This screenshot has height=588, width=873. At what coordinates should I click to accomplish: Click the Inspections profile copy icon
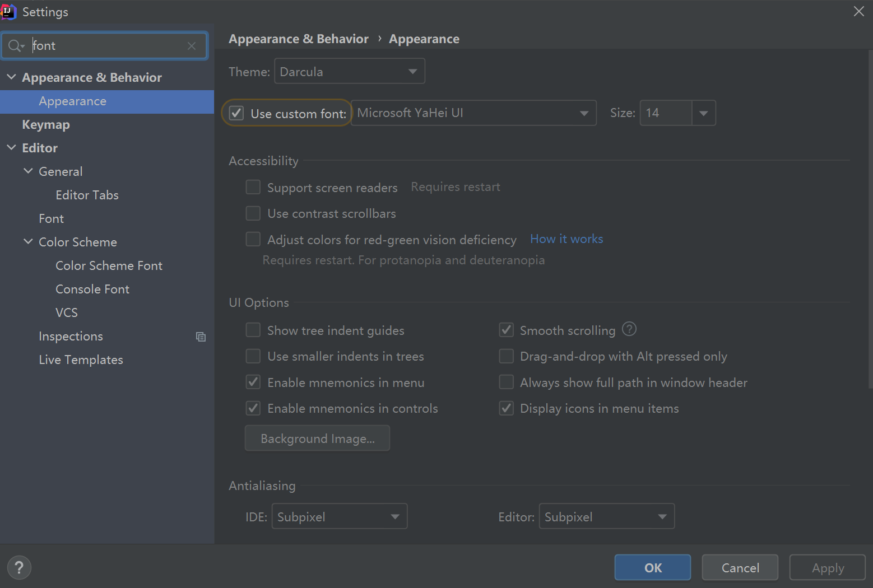(201, 337)
